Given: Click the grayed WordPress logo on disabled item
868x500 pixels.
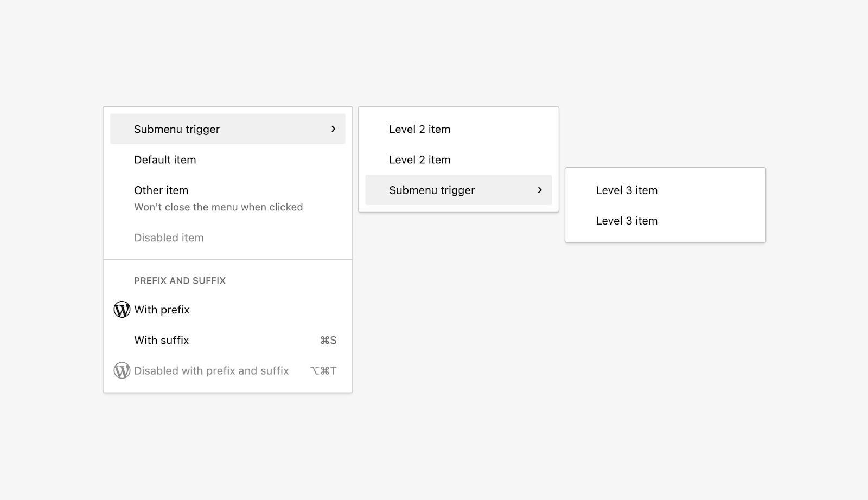Looking at the screenshot, I should [x=122, y=371].
